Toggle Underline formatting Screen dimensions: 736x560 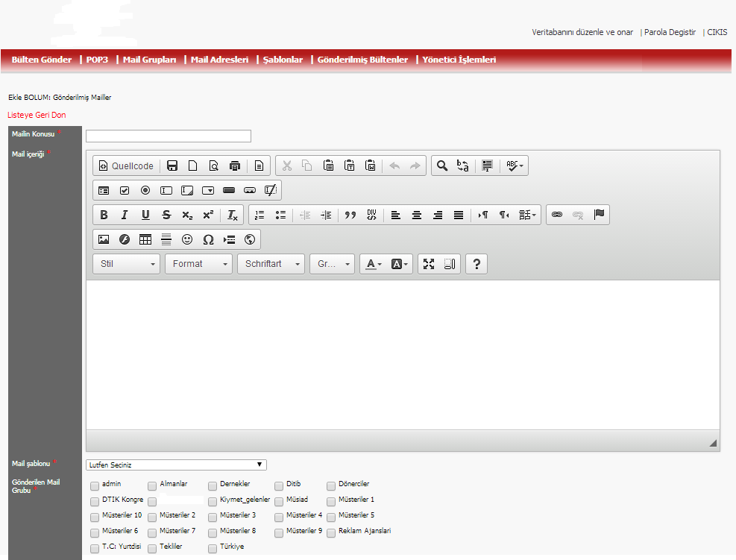(145, 215)
